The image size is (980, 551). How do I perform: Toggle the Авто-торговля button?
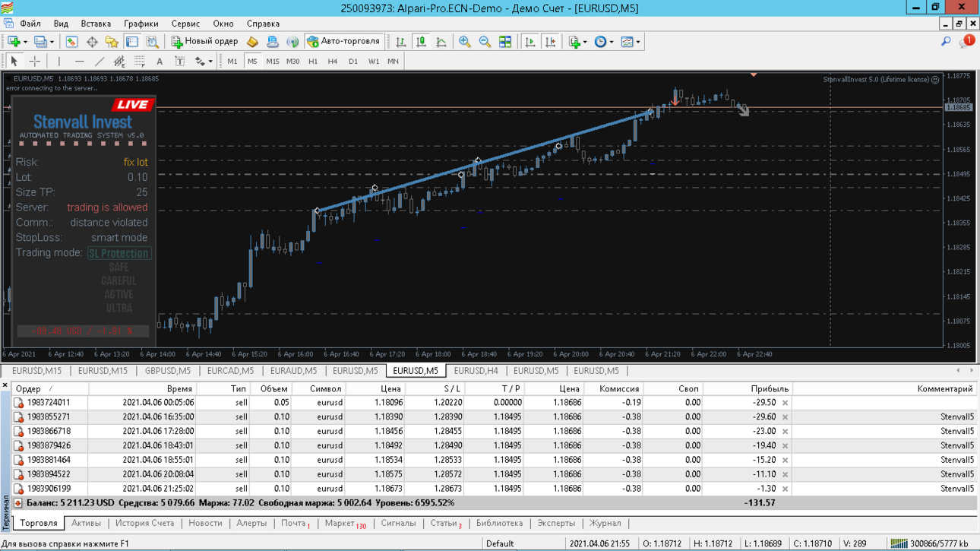tap(343, 42)
